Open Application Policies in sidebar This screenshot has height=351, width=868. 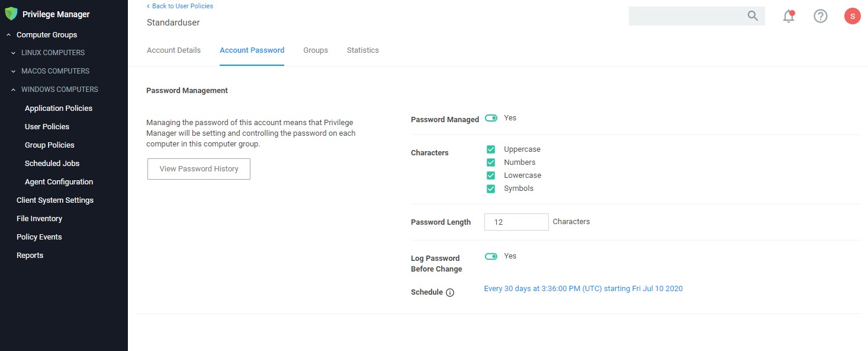(59, 109)
